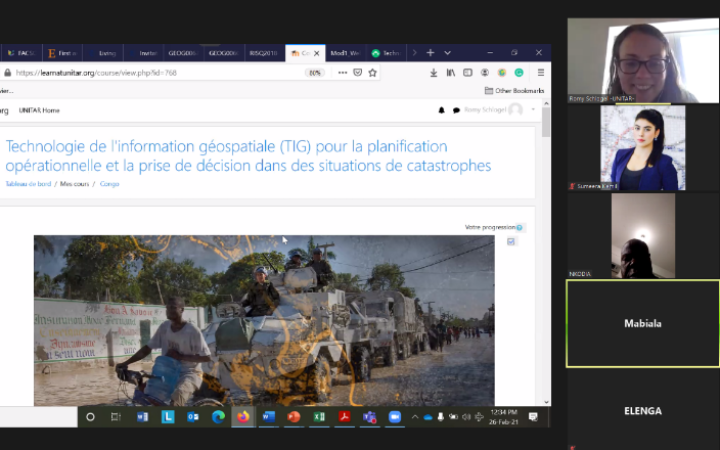
Task: Bookmark this page with the star icon
Action: (372, 73)
